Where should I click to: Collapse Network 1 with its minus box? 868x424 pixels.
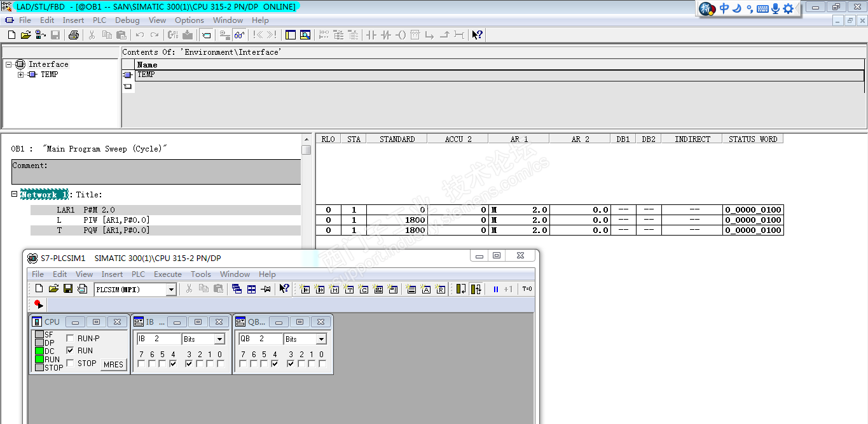point(14,194)
